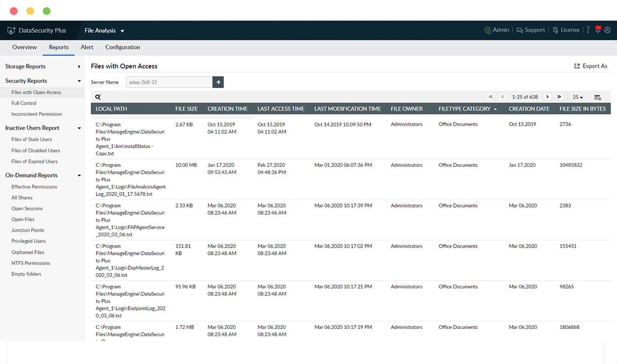Click LAST ACCESS TIME header to sort
617x364 pixels.
click(280, 109)
